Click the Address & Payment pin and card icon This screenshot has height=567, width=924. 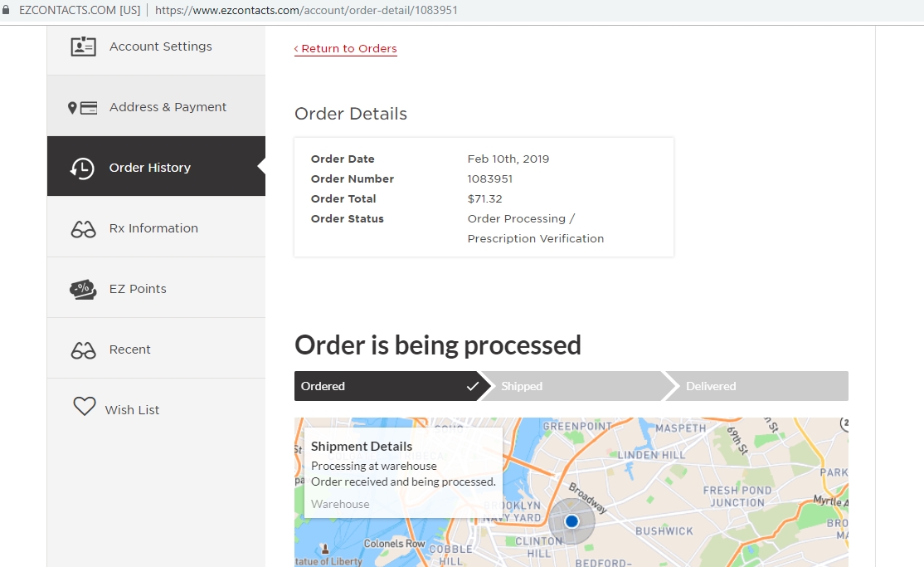[x=82, y=108]
